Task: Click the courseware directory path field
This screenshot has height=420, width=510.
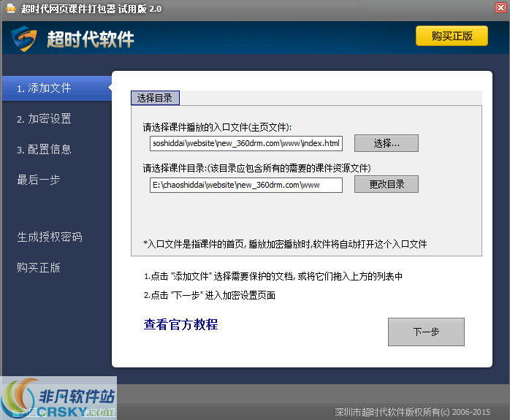Action: pyautogui.click(x=246, y=185)
